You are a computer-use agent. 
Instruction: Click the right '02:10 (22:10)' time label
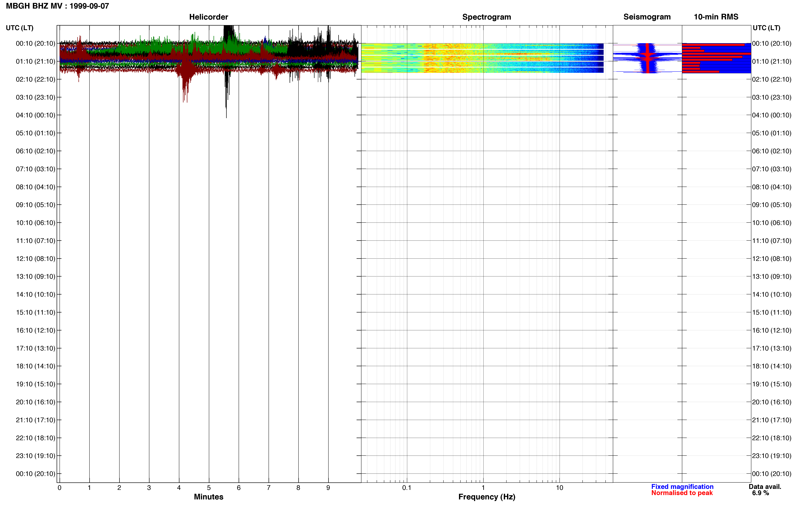[772, 79]
